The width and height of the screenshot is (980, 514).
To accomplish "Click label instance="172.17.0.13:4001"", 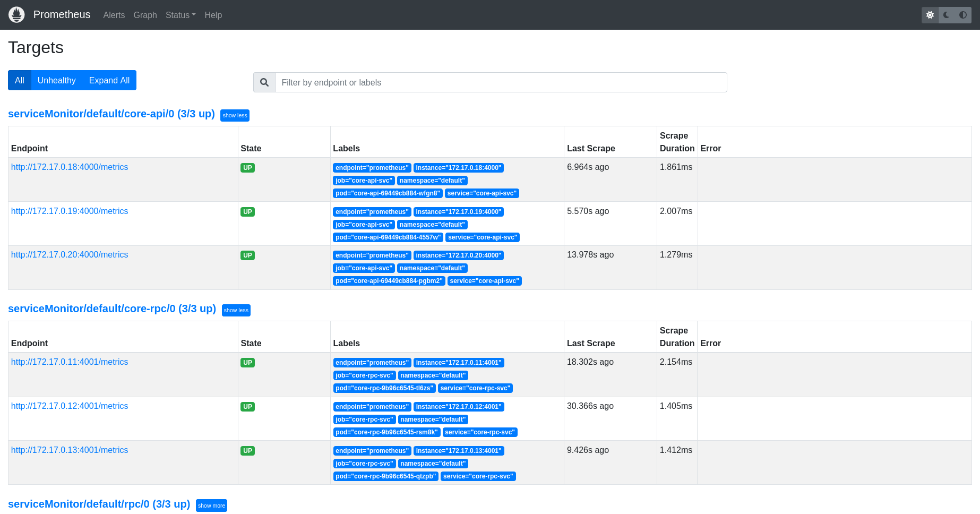I will point(459,451).
